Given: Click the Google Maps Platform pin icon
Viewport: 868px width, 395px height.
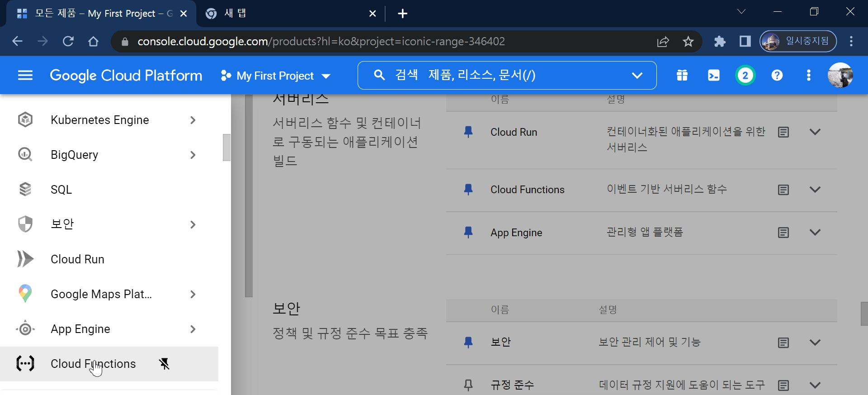Looking at the screenshot, I should click(25, 294).
